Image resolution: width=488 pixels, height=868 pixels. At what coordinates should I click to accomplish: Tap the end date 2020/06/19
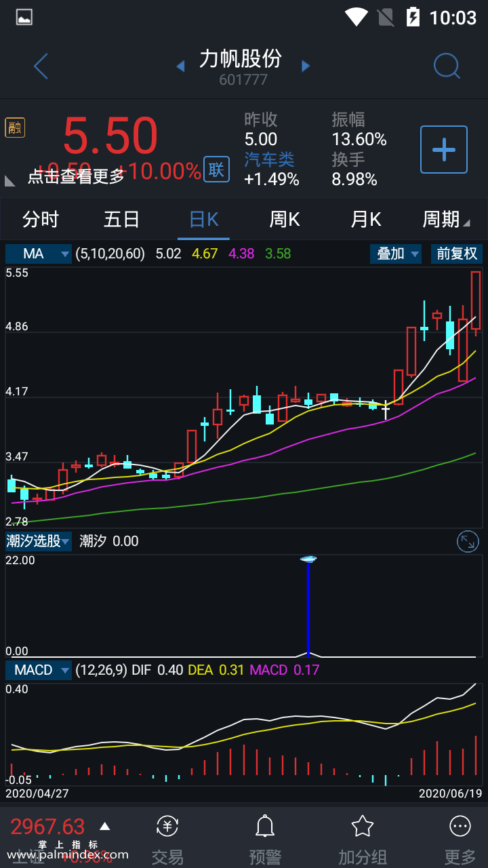pyautogui.click(x=451, y=793)
